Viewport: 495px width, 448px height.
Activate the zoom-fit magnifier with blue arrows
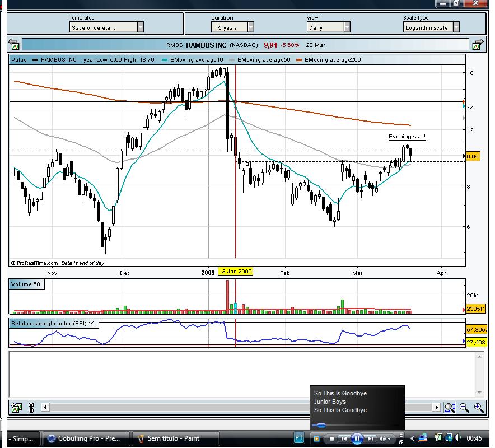point(450,408)
